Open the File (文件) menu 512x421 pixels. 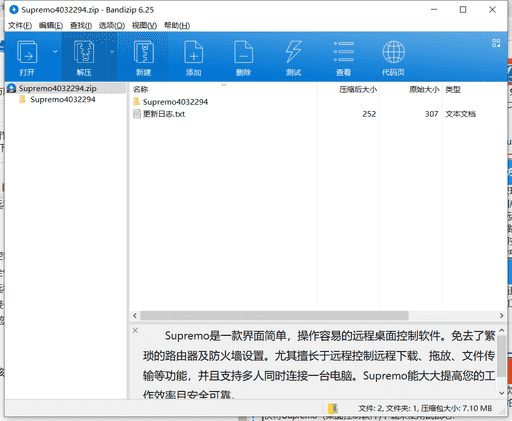[x=20, y=26]
